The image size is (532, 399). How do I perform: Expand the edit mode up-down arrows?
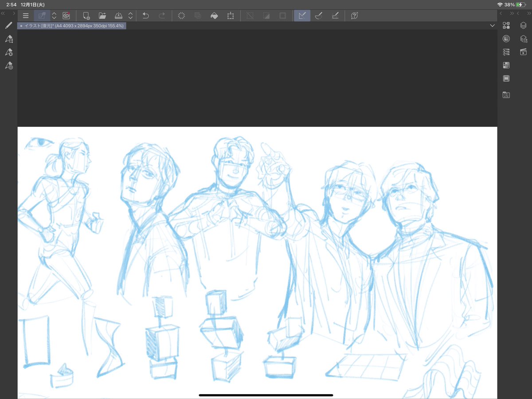coord(54,16)
